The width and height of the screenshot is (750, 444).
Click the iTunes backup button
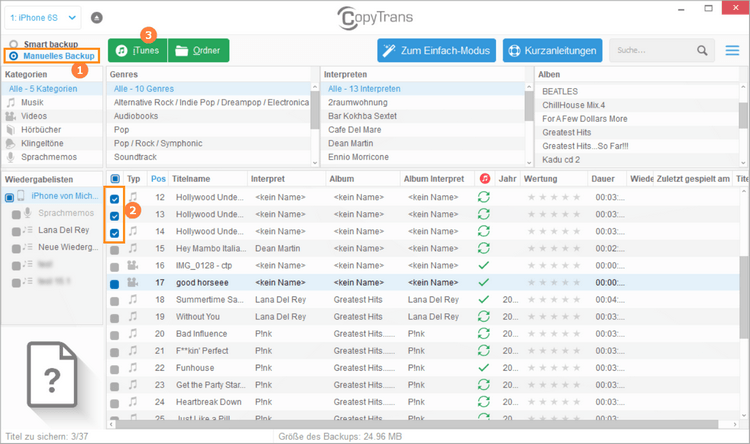click(138, 50)
